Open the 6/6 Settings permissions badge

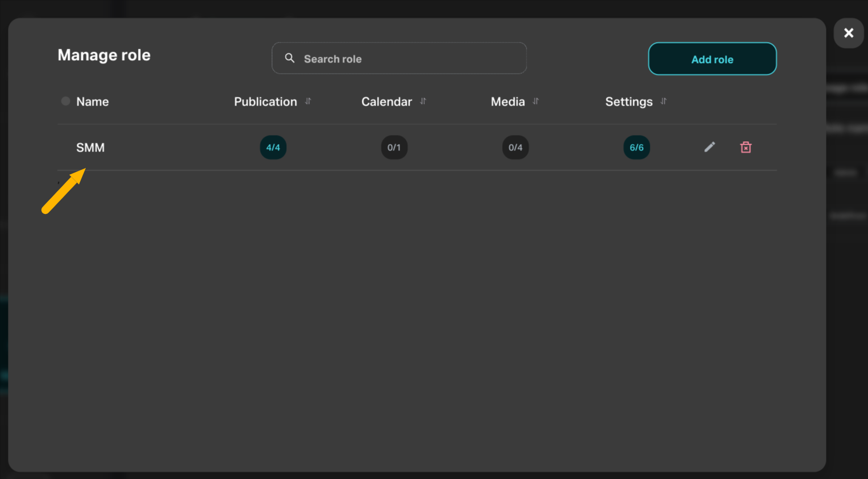[x=636, y=148]
